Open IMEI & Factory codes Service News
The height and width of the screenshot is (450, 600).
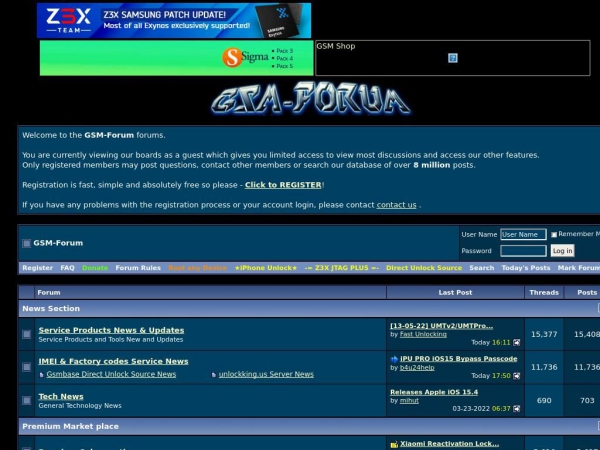coord(113,361)
